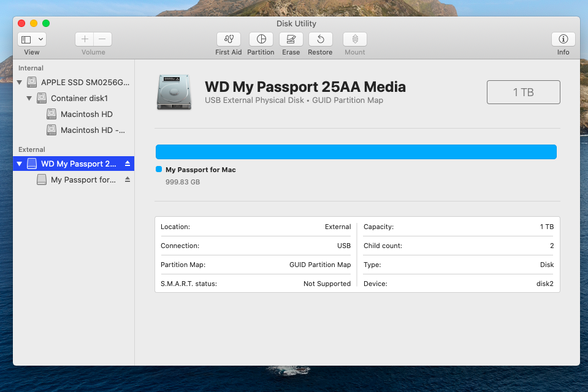Viewport: 588px width, 392px height.
Task: Collapse the WD My Passport disclosure triangle
Action: point(20,164)
